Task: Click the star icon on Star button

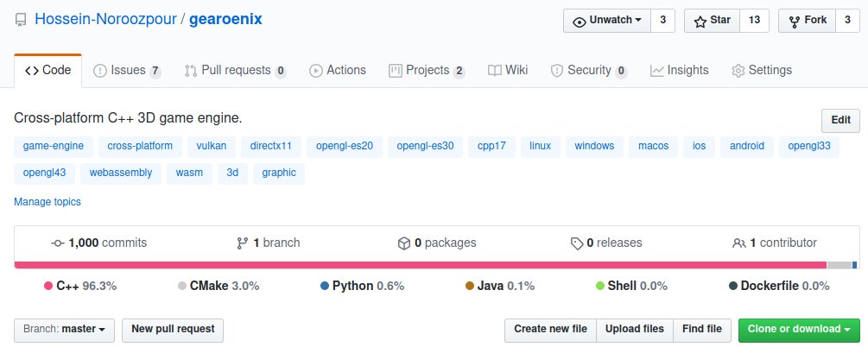Action: (700, 22)
